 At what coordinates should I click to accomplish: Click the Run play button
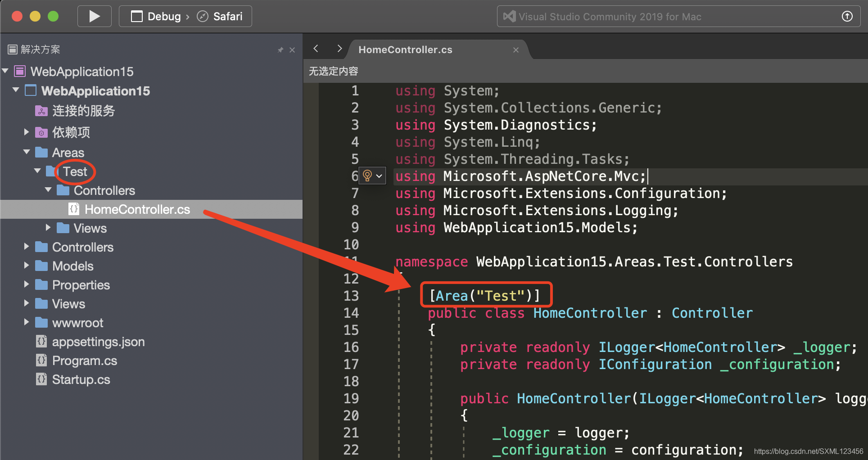[x=94, y=17]
